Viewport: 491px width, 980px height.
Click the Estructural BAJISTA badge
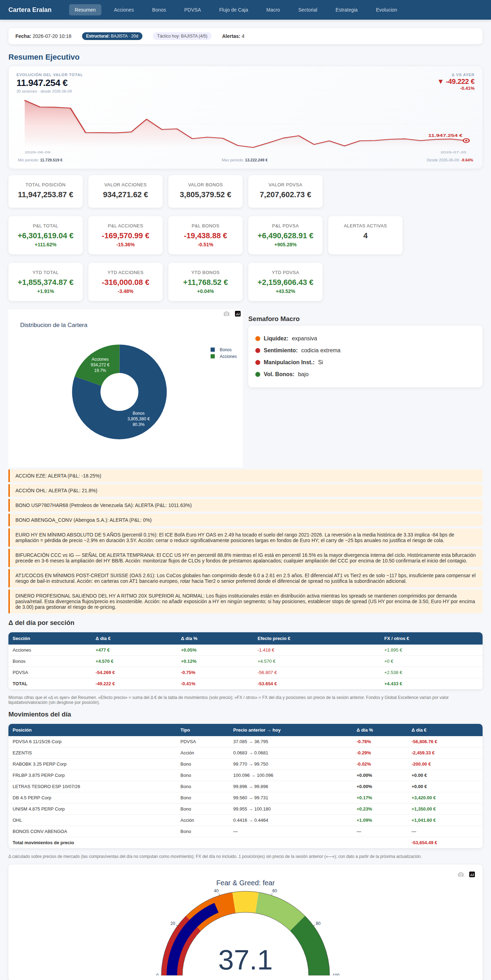(112, 36)
